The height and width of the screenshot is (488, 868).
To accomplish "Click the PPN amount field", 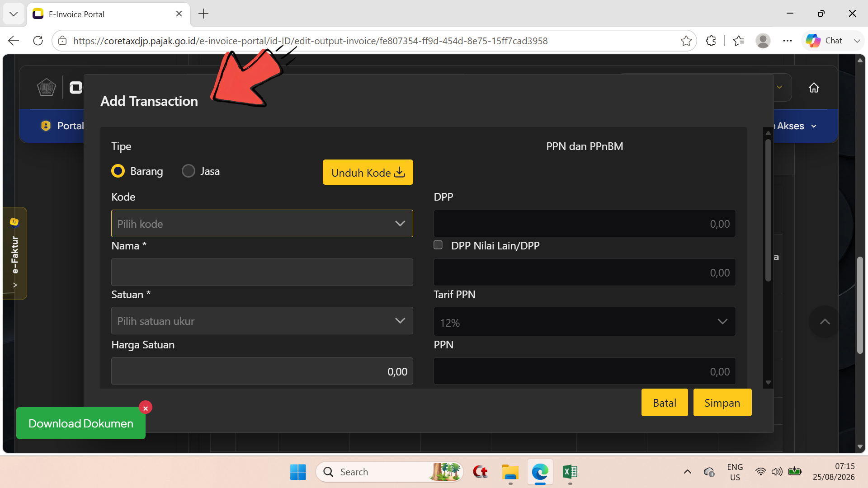I will pos(585,371).
